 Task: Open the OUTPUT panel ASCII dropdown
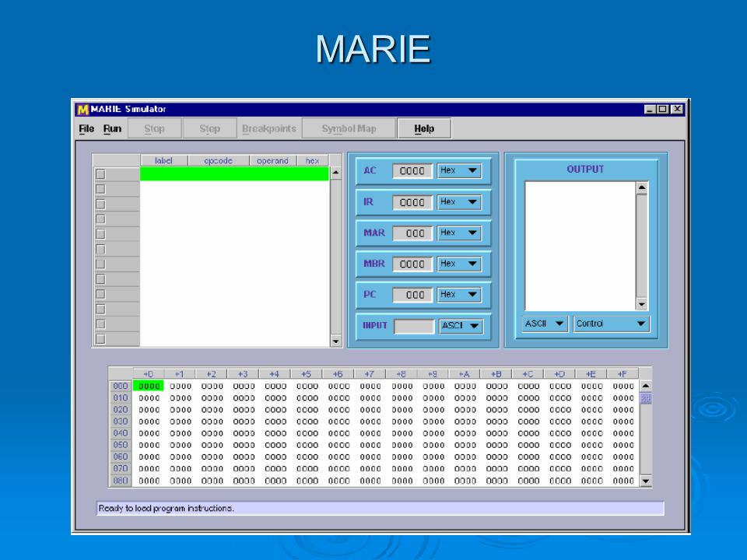(x=545, y=324)
